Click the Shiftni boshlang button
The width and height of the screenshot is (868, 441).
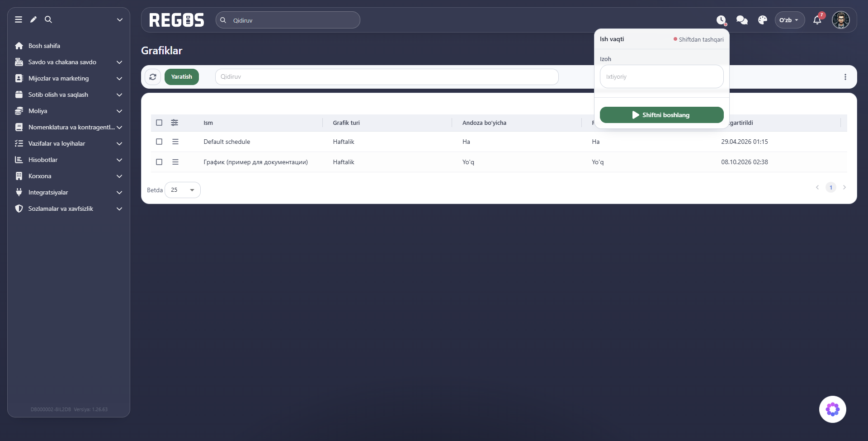662,115
